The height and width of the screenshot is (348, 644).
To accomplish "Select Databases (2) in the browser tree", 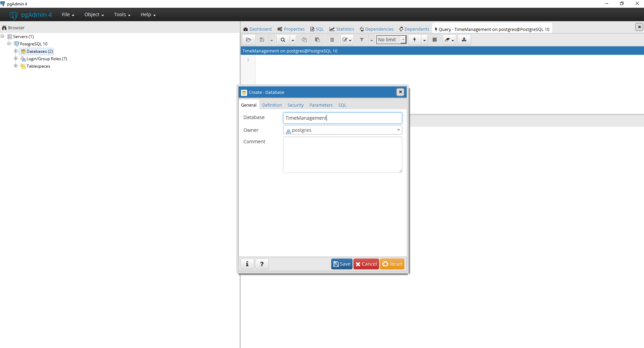I will (40, 51).
